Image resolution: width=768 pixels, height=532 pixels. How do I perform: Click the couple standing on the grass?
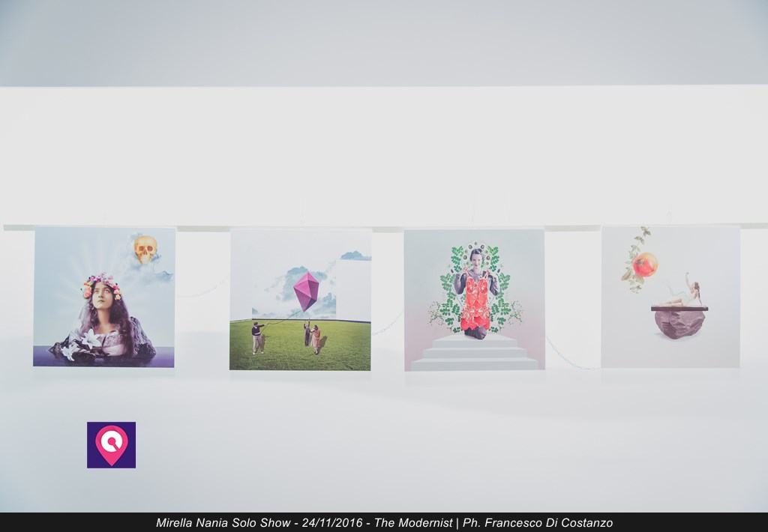(x=312, y=336)
